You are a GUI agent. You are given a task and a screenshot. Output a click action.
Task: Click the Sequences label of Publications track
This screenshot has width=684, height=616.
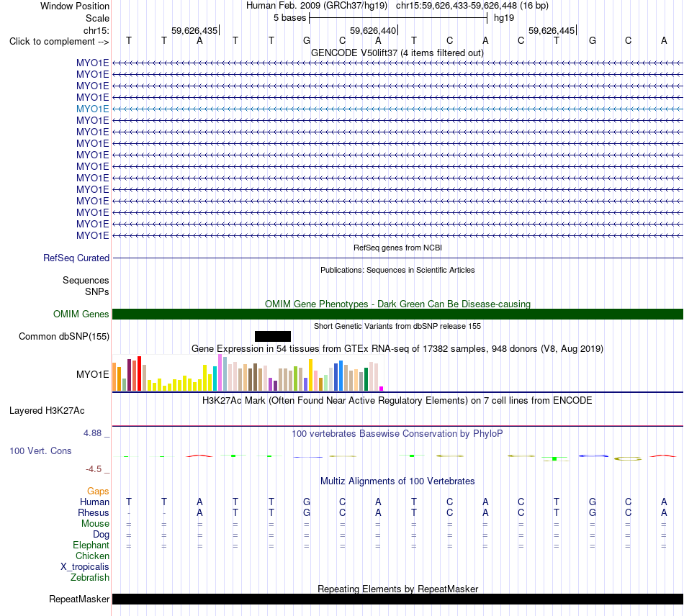click(86, 281)
